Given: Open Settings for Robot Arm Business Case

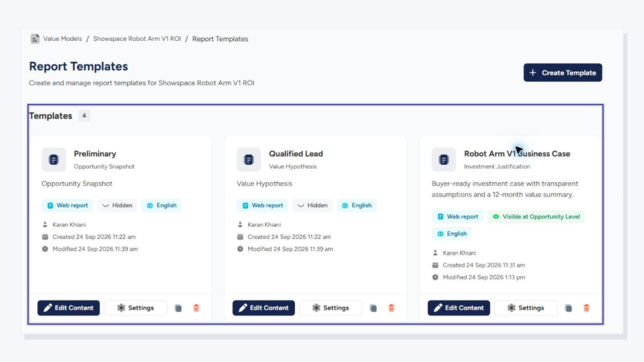Looking at the screenshot, I should coord(526,308).
